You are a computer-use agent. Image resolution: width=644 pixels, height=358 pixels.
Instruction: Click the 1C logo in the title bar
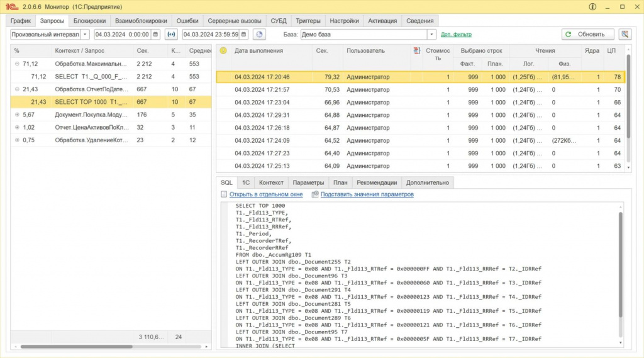tap(12, 6)
